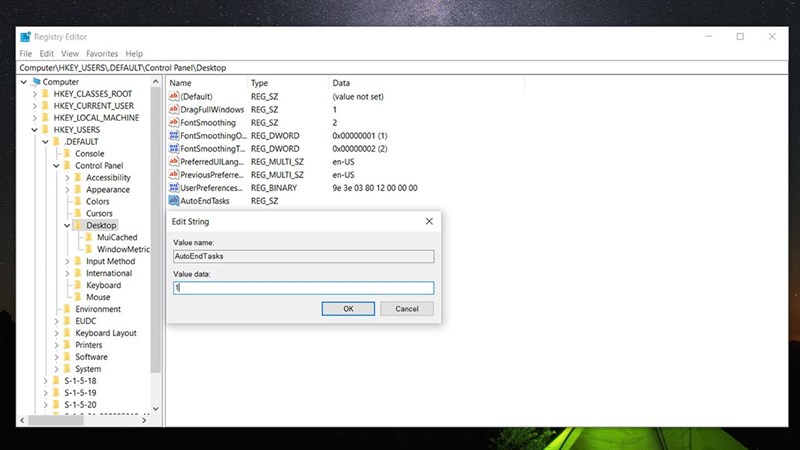Collapse the HKEY_USERS key
800x450 pixels.
tap(34, 130)
